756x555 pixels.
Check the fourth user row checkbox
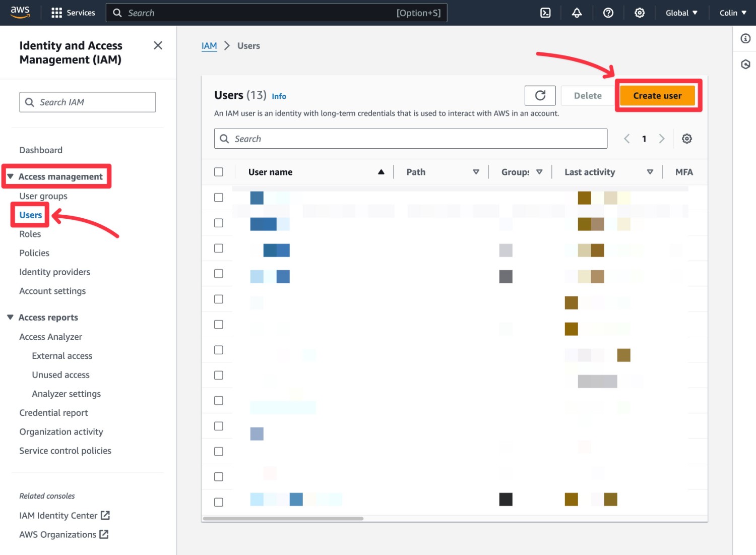coord(219,273)
